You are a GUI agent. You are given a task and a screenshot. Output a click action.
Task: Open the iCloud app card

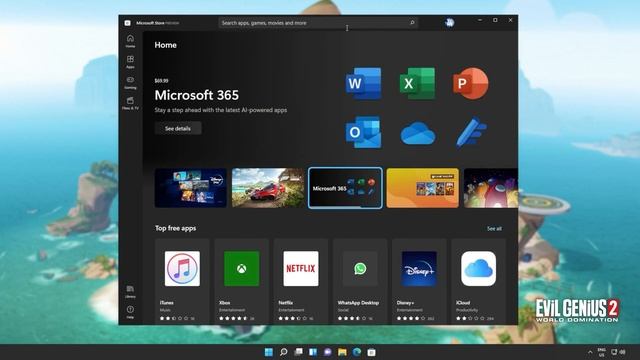pos(478,282)
